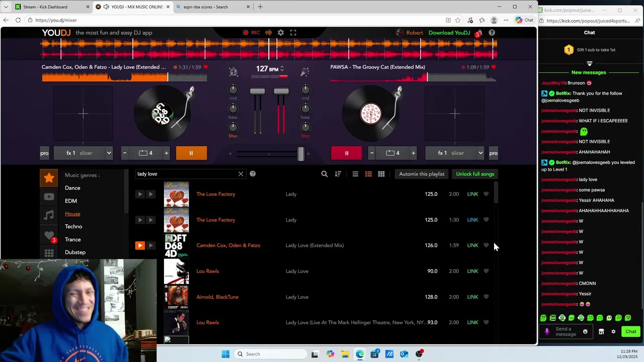The width and height of the screenshot is (644, 362).
Task: Open the YouDJ help question mark in header
Action: pos(492,33)
